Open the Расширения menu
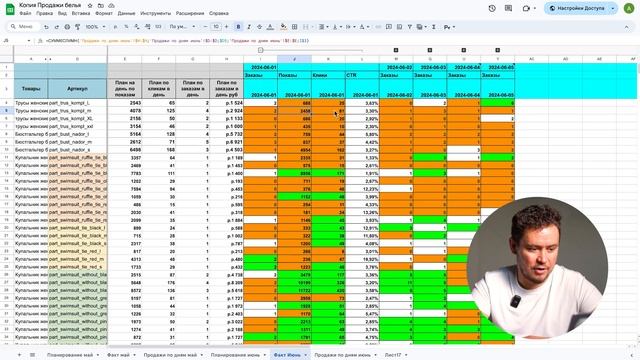Viewport: 640px width, 360px height. (x=190, y=13)
